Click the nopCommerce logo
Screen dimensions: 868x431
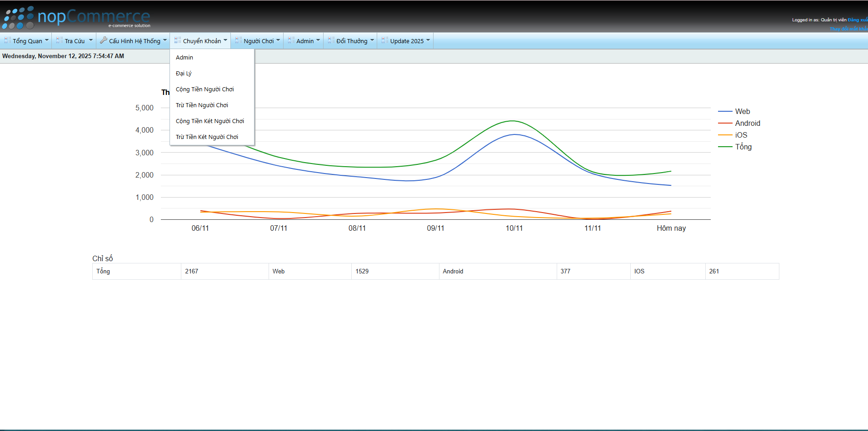[x=76, y=17]
